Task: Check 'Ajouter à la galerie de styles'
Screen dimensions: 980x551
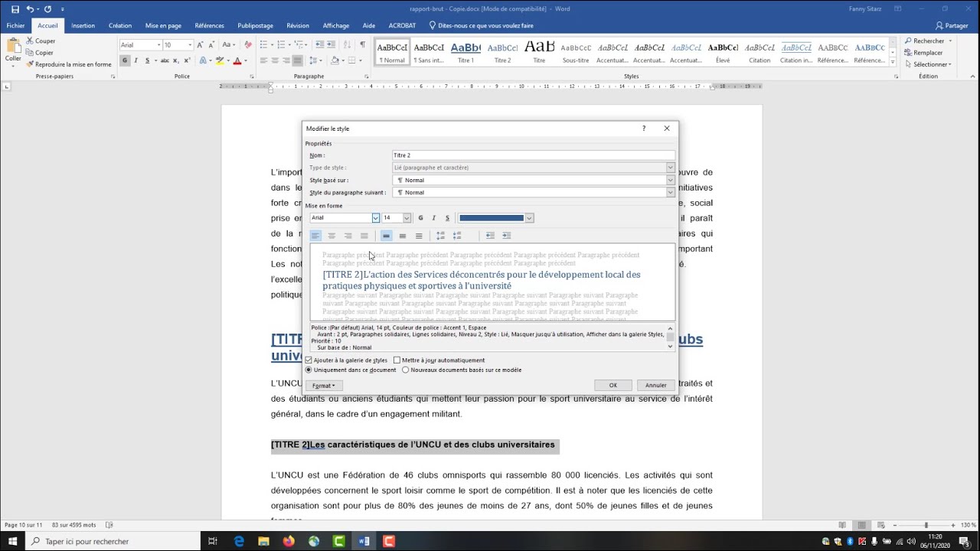Action: (x=309, y=360)
